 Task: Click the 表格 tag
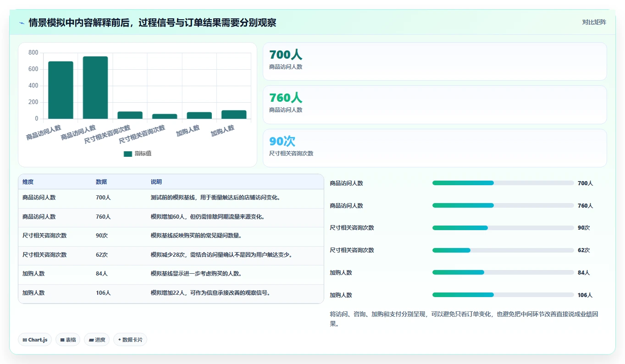point(68,340)
